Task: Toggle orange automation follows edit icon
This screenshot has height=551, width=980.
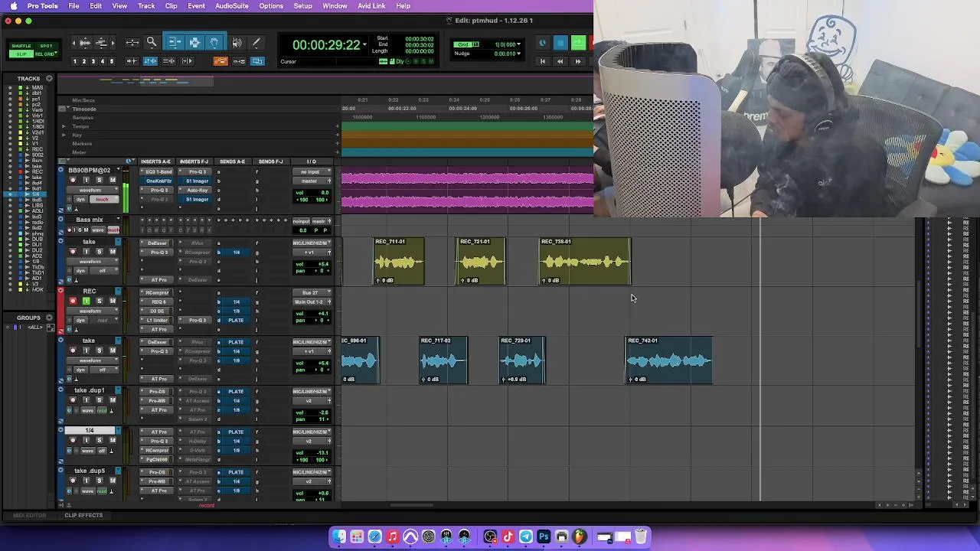Action: pos(220,61)
